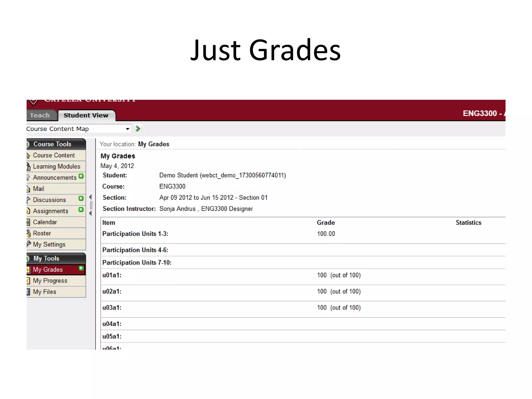Click the u02a1 grade item
This screenshot has width=532, height=399.
pos(112,291)
